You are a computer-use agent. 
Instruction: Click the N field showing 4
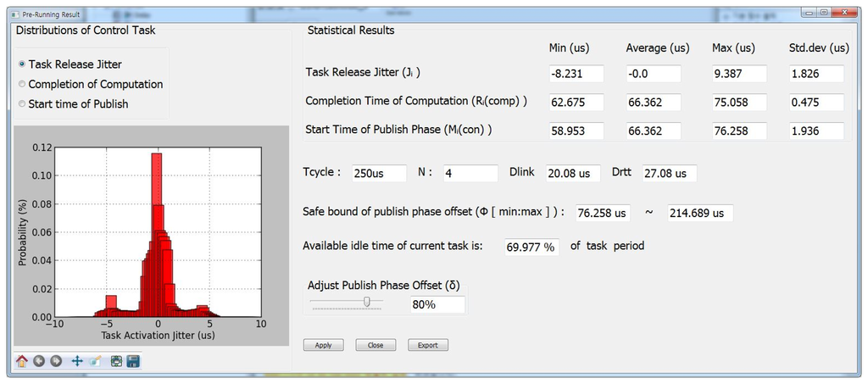click(x=470, y=173)
